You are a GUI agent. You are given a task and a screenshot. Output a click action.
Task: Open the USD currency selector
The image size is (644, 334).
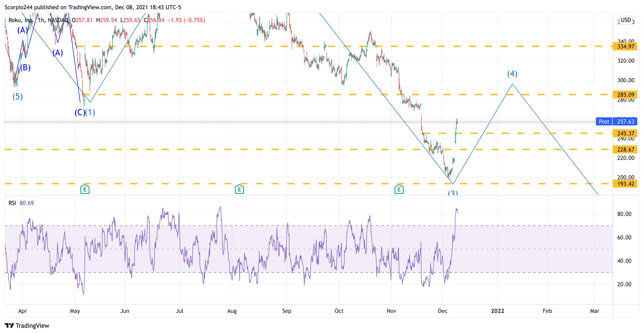pyautogui.click(x=626, y=20)
